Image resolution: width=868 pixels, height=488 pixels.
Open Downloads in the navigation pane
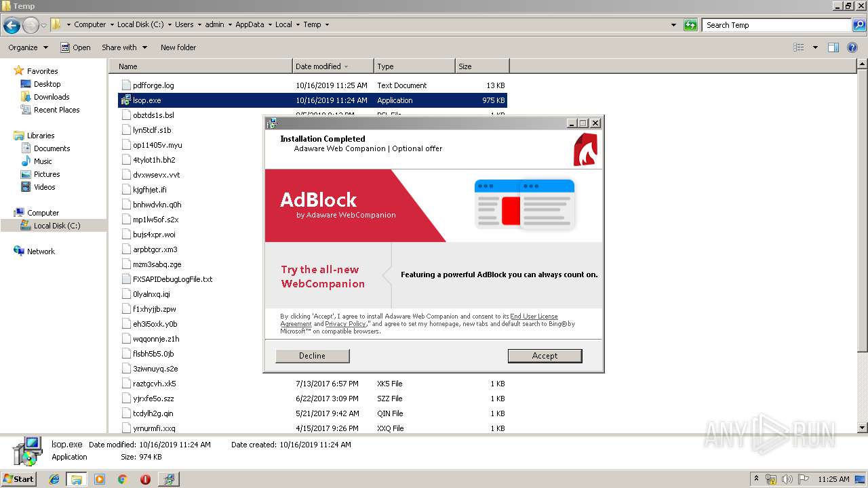[x=52, y=97]
